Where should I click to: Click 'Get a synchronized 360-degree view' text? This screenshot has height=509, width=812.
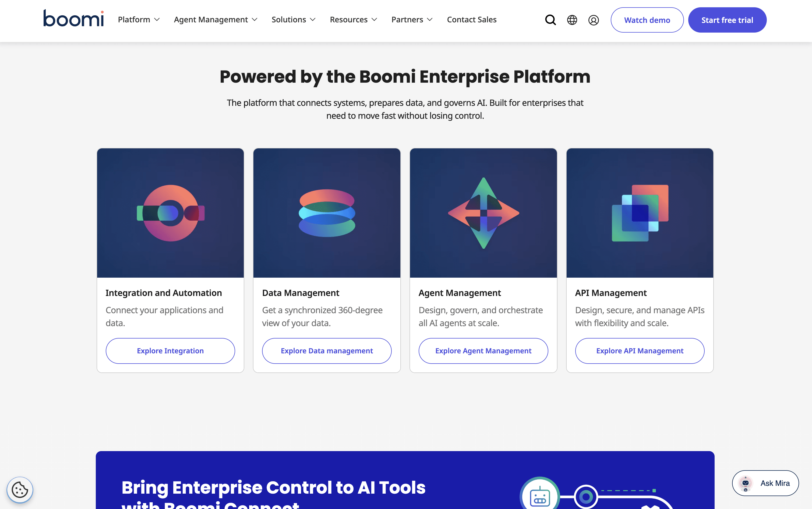pyautogui.click(x=322, y=316)
